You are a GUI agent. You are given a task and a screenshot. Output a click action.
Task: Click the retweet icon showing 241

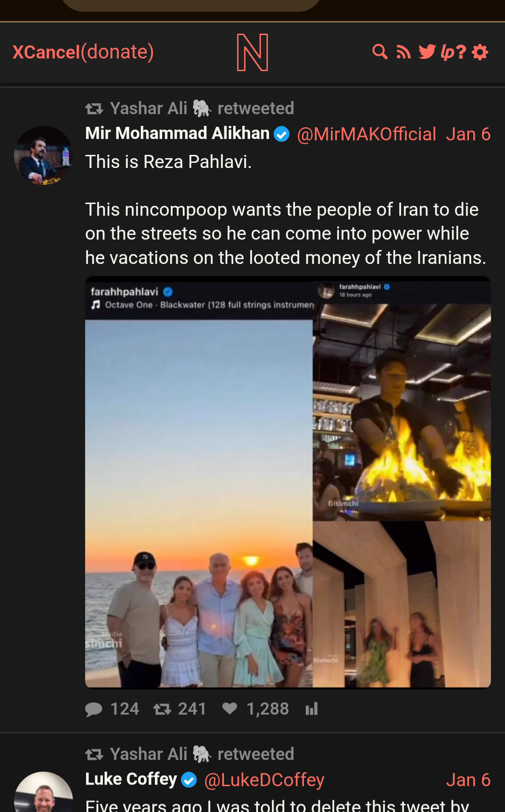[162, 709]
